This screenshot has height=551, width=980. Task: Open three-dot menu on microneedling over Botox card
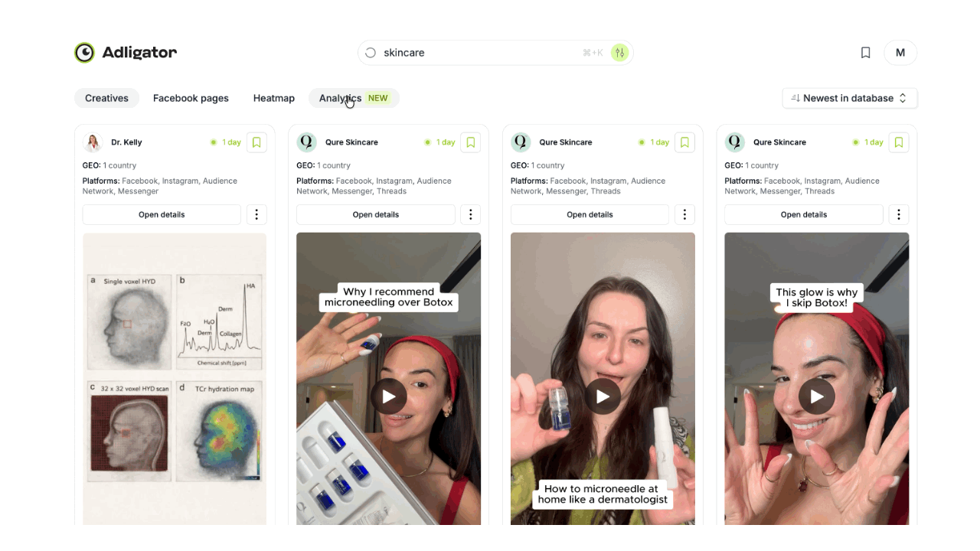pyautogui.click(x=471, y=214)
